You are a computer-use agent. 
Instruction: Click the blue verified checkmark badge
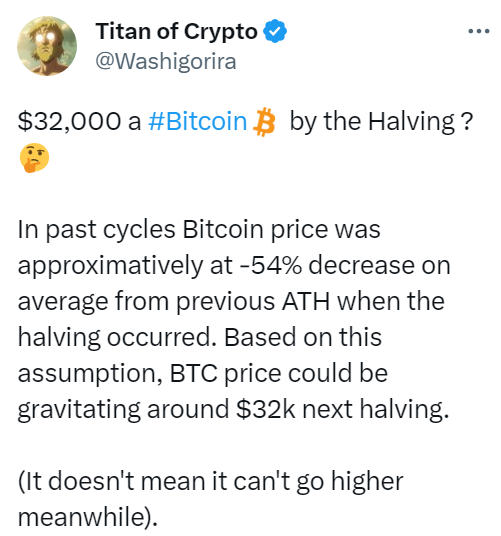pyautogui.click(x=275, y=31)
